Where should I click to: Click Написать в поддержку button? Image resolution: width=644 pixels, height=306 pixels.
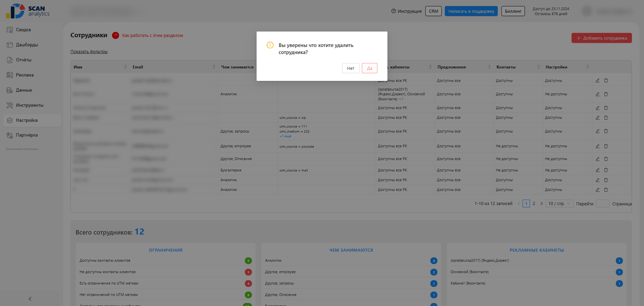471,11
